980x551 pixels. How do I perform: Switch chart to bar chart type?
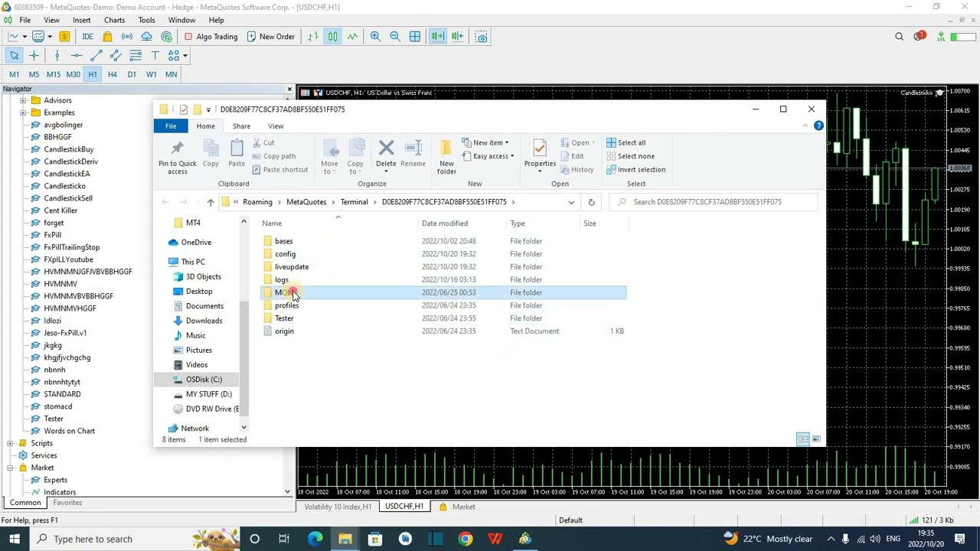click(x=313, y=37)
